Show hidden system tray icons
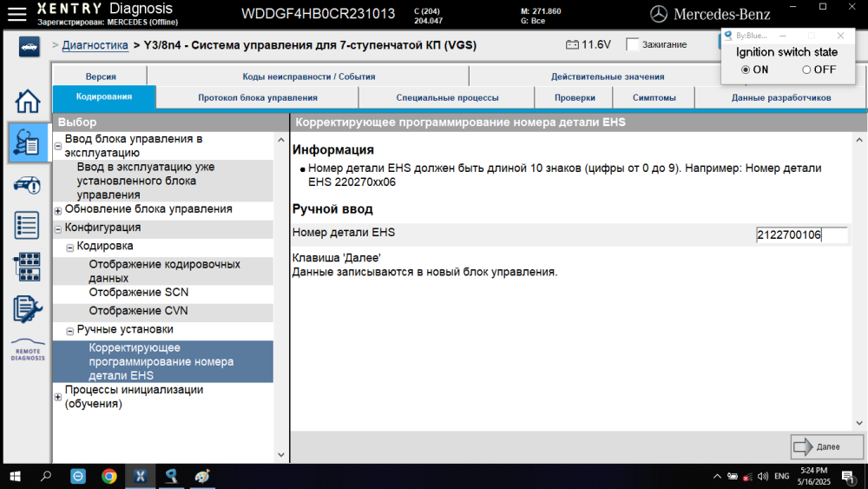This screenshot has width=868, height=489. 717,476
